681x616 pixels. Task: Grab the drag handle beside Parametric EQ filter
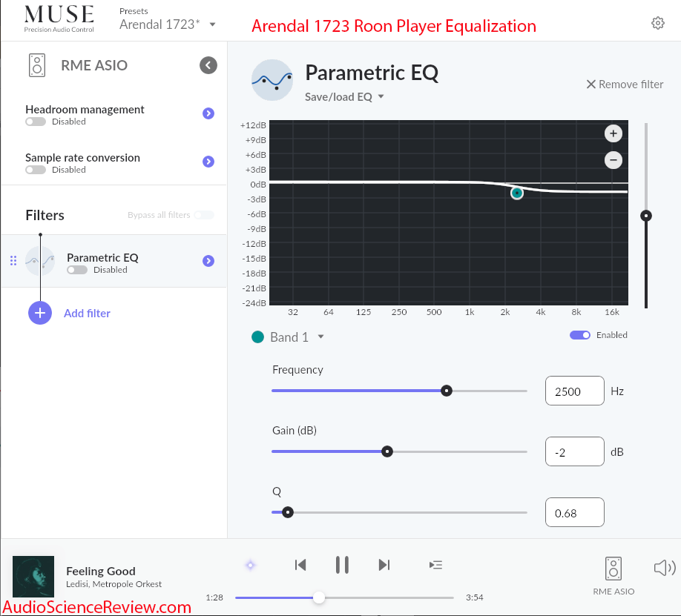click(13, 260)
